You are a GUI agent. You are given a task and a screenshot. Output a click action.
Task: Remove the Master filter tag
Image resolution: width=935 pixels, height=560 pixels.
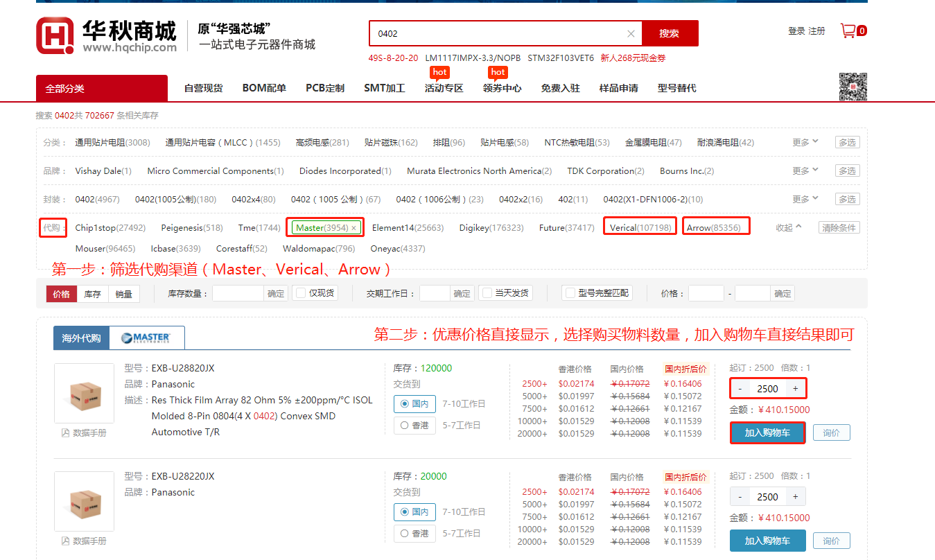tap(354, 227)
